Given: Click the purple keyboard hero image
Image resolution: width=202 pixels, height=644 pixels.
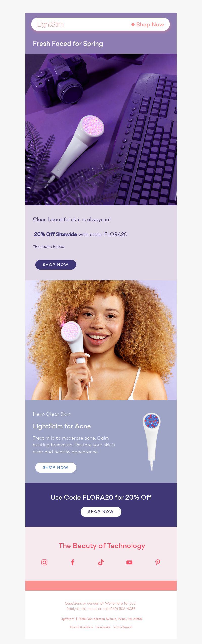Looking at the screenshot, I should 101,129.
